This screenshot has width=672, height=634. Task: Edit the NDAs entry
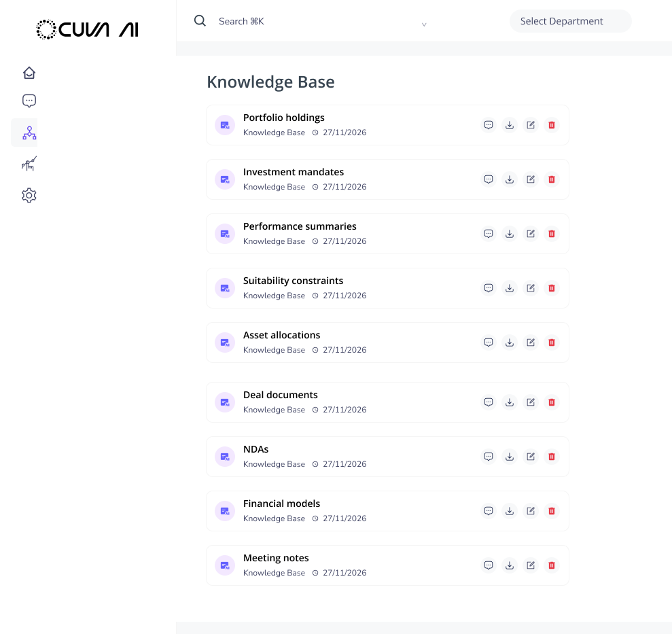coord(531,457)
